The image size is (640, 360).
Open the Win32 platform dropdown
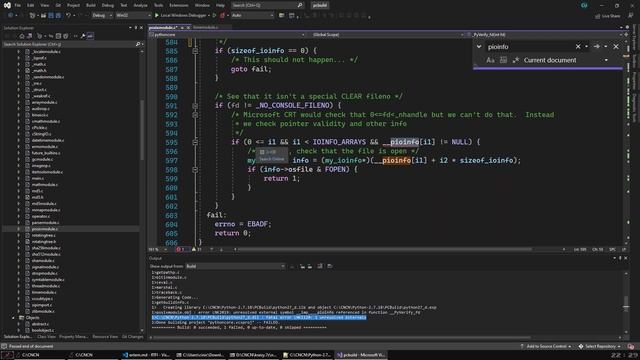coord(133,16)
